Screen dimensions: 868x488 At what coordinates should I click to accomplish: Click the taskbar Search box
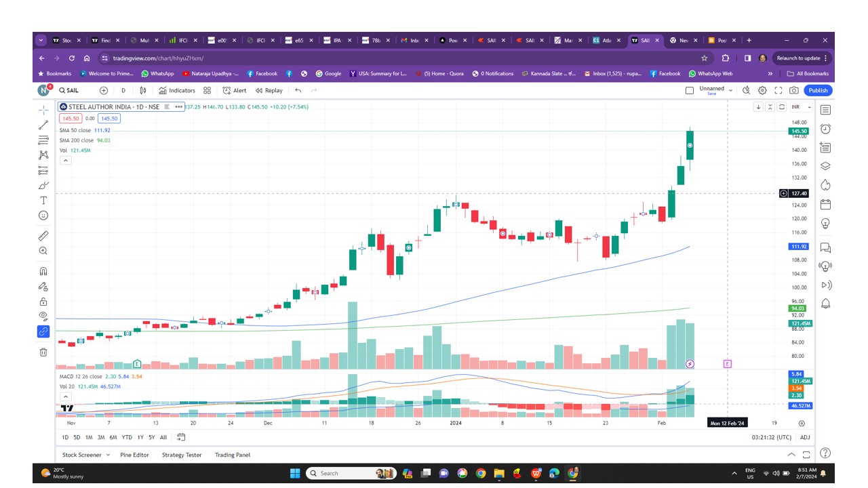click(x=351, y=473)
